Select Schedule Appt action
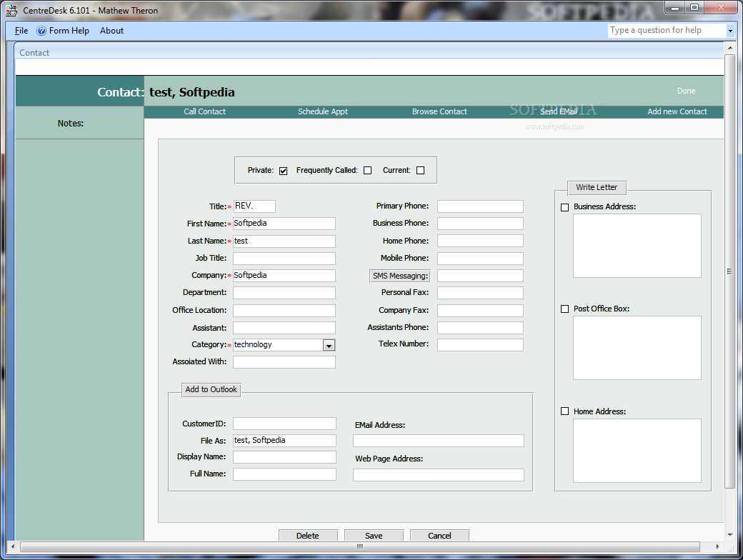The image size is (743, 560). pyautogui.click(x=323, y=112)
